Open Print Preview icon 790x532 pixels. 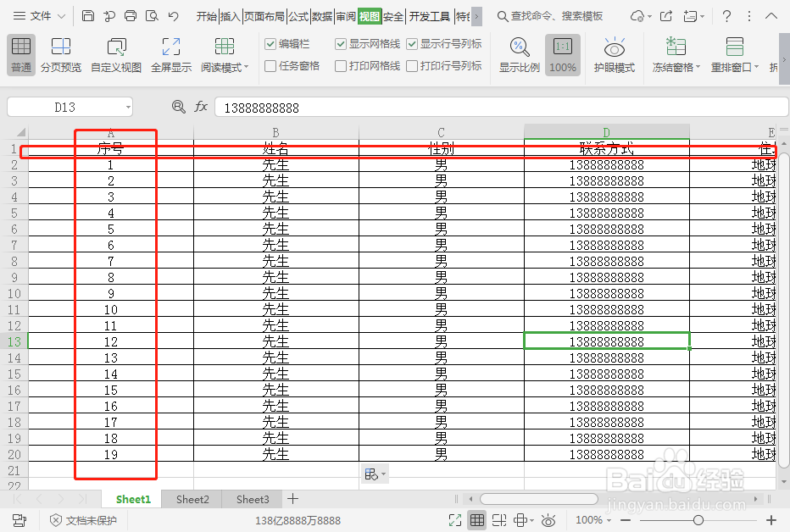152,16
